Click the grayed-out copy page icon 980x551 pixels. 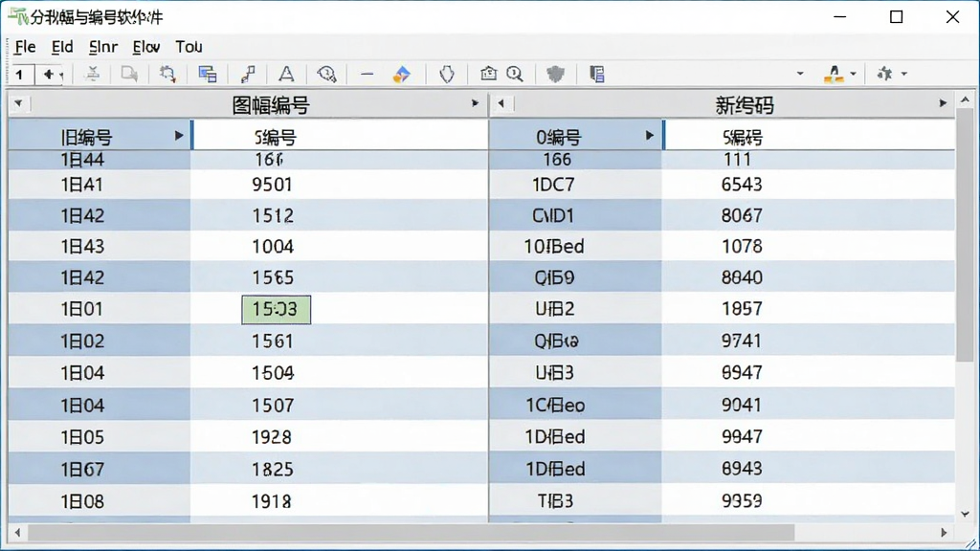tap(129, 74)
